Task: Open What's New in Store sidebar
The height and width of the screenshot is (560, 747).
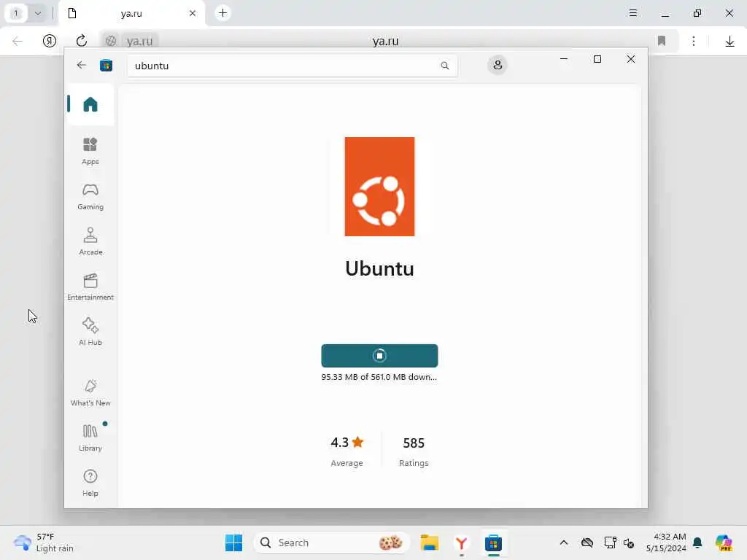Action: tap(90, 392)
